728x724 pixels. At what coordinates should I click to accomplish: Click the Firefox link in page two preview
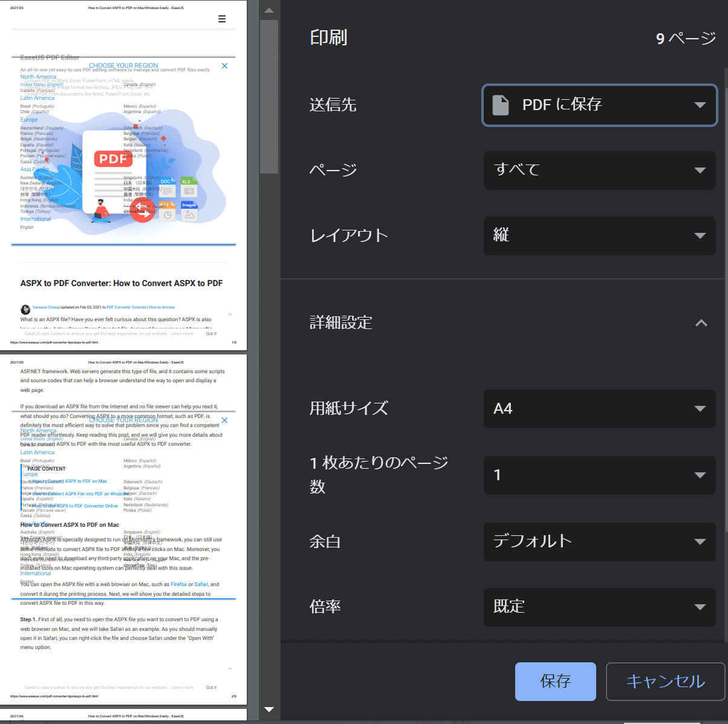[x=178, y=584]
